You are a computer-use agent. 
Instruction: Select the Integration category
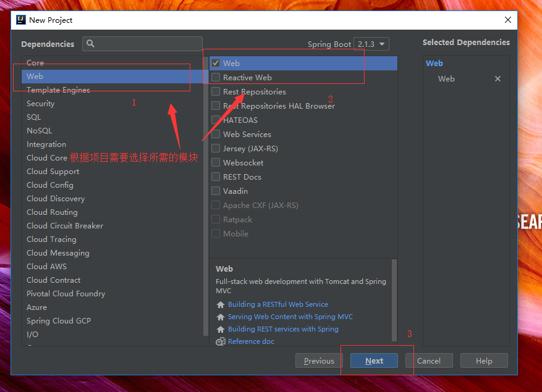[x=112, y=144]
